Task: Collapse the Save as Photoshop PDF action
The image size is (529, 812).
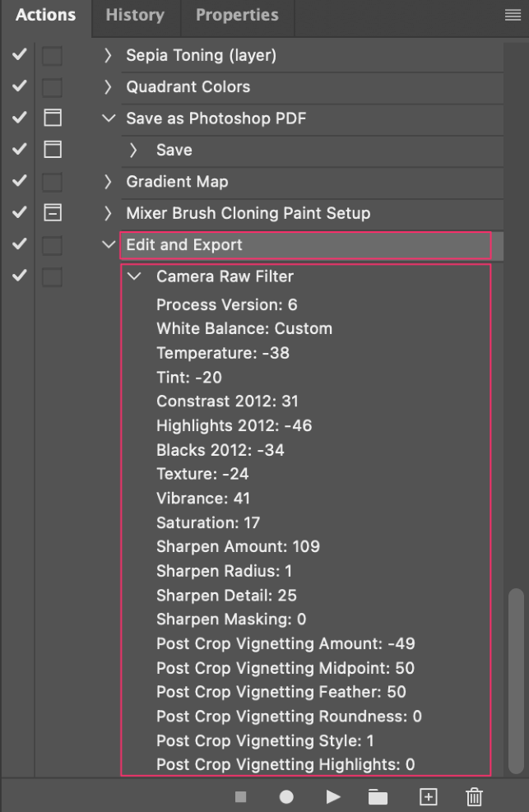Action: (x=108, y=118)
